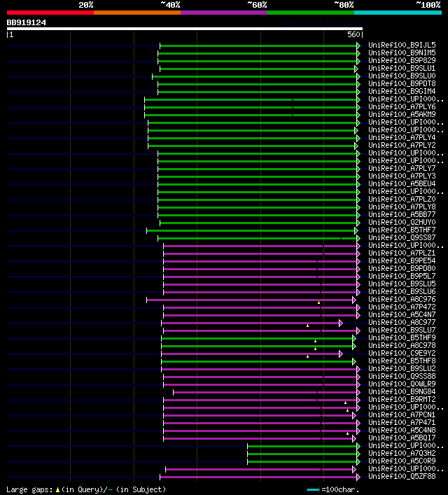448x495 pixels.
Task: Click the yellow query gap marker under UniRef100_A8C976
Action: click(319, 302)
